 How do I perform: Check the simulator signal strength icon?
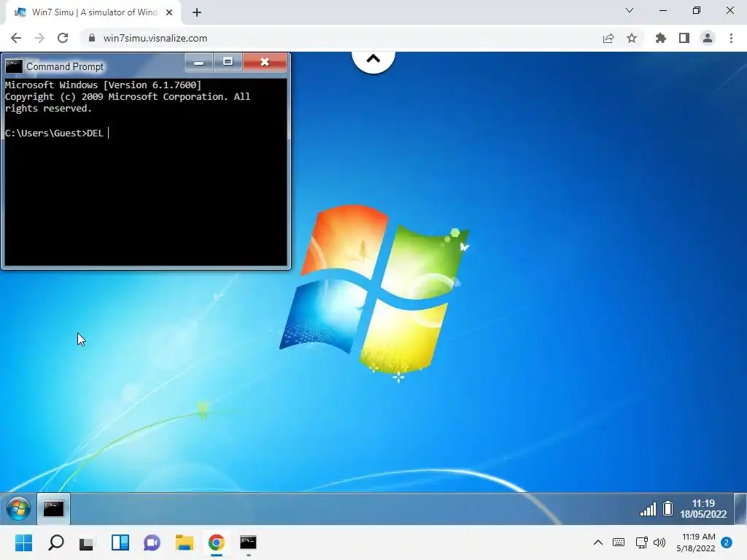coord(648,509)
